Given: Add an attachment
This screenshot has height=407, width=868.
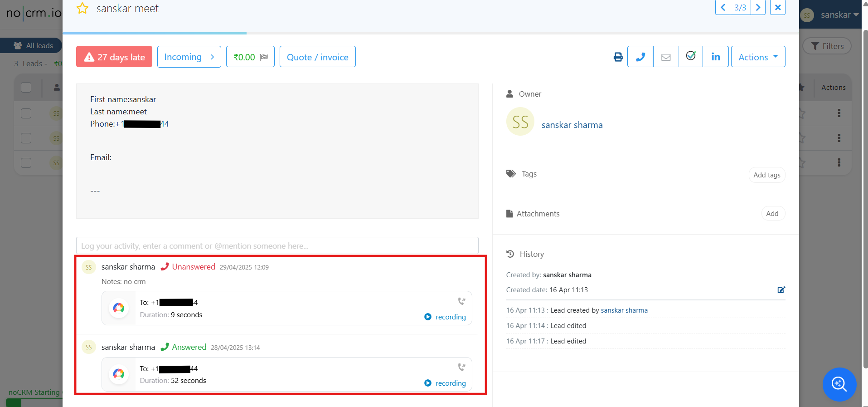Looking at the screenshot, I should (x=772, y=213).
